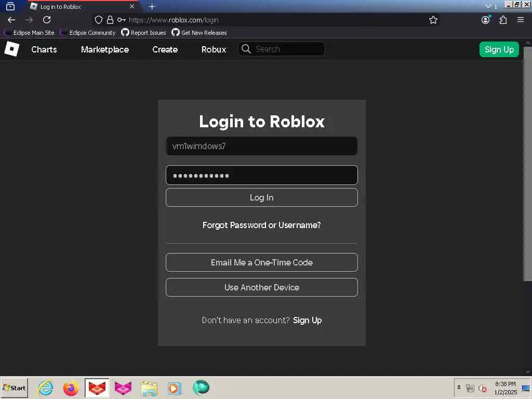Bookmark this page with the star icon
This screenshot has height=399, width=532.
click(433, 20)
